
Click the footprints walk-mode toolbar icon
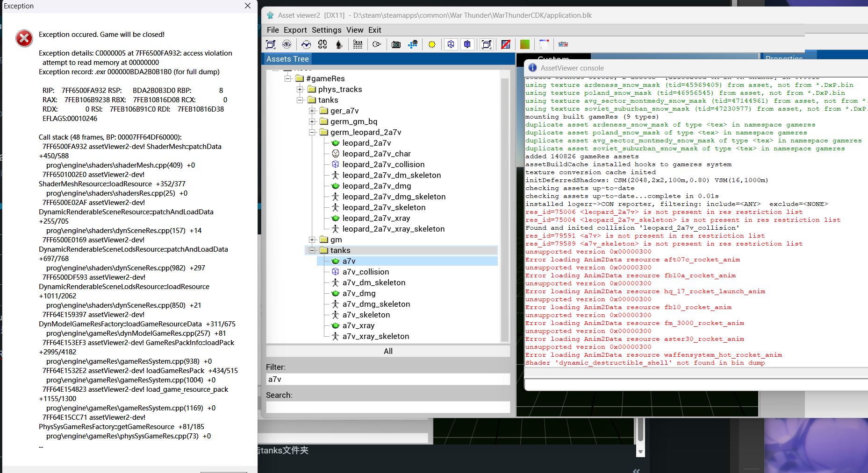(x=323, y=44)
